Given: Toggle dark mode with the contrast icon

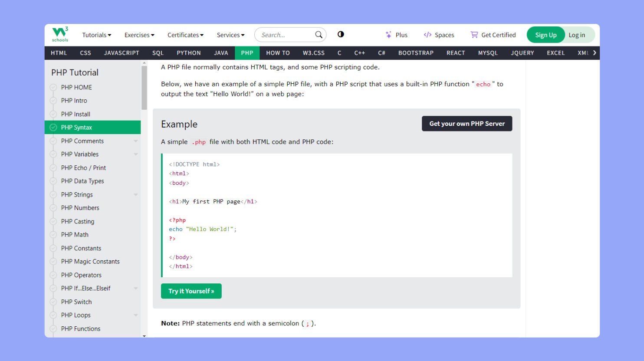Looking at the screenshot, I should coord(341,34).
